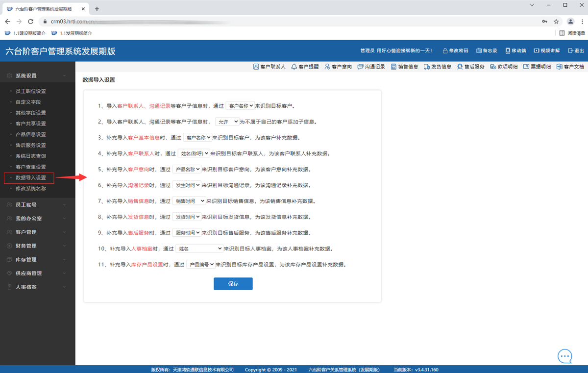Viewport: 588px width, 373px height.
Task: Expand the 供应商管理 sidebar section
Action: [38, 274]
